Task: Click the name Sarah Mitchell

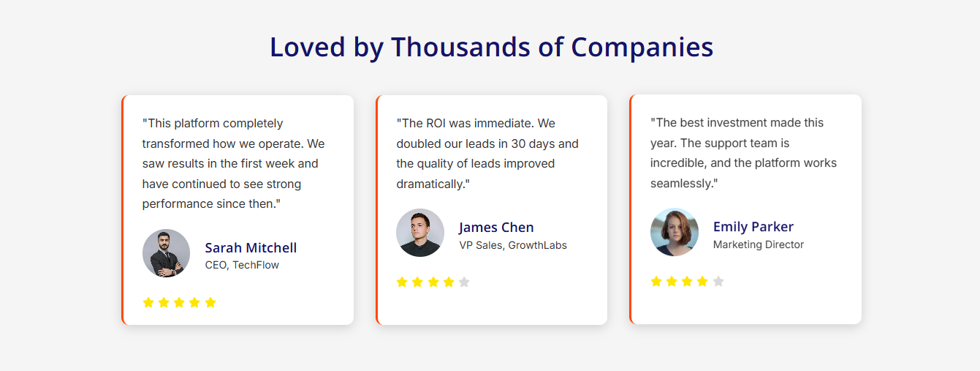Action: coord(251,247)
